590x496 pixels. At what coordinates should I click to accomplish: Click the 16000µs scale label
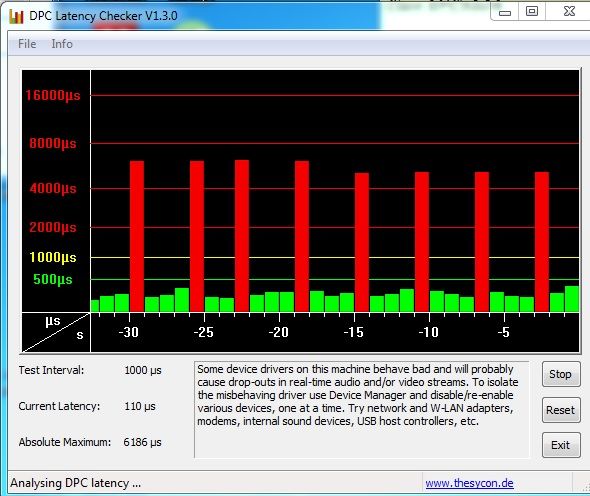click(53, 96)
